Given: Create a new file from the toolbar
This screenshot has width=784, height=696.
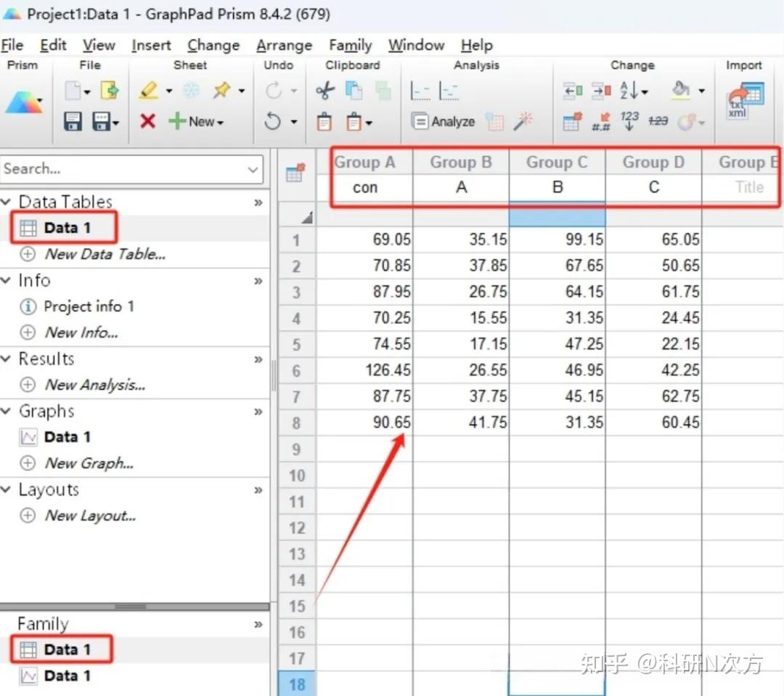Looking at the screenshot, I should [73, 91].
